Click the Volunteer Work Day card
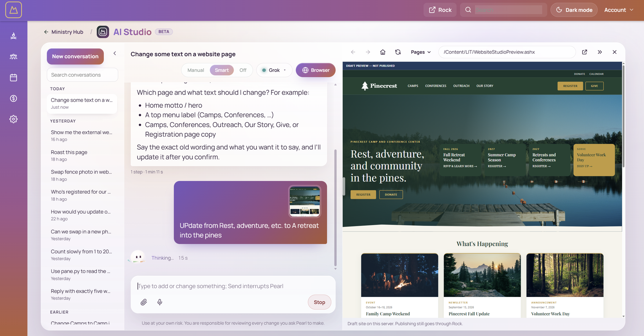Image resolution: width=644 pixels, height=336 pixels. pos(594,160)
